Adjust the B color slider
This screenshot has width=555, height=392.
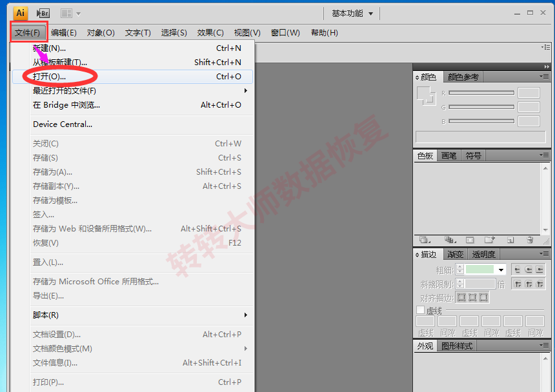481,121
